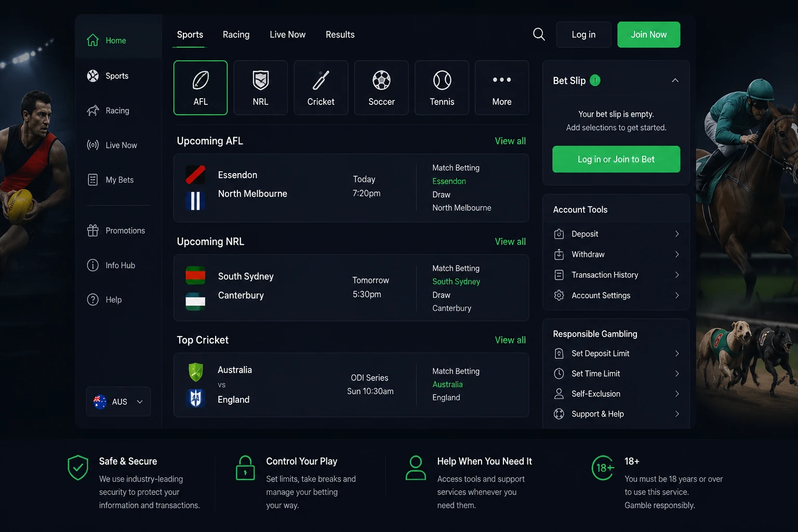
Task: Click the Transaction History icon
Action: [559, 275]
